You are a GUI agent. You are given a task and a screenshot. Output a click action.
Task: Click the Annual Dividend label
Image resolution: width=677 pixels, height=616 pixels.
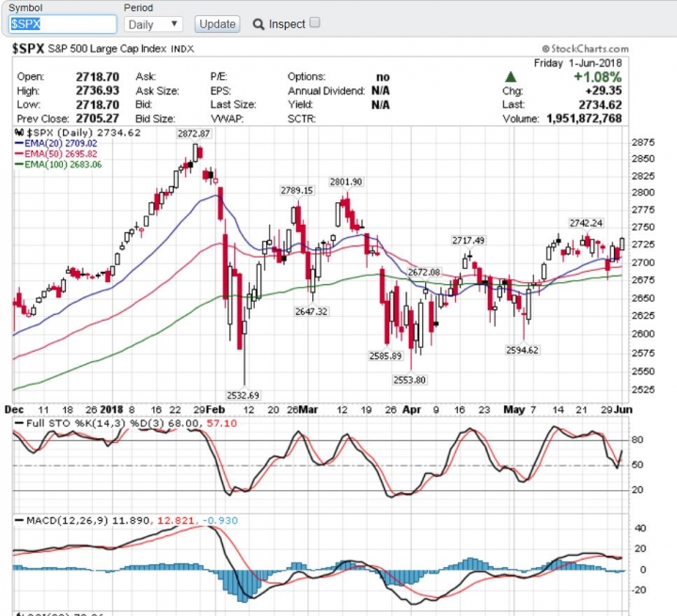pos(326,90)
